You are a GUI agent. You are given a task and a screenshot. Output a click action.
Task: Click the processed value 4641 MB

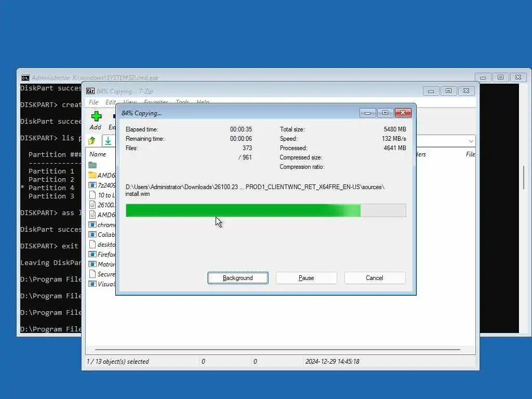(395, 148)
